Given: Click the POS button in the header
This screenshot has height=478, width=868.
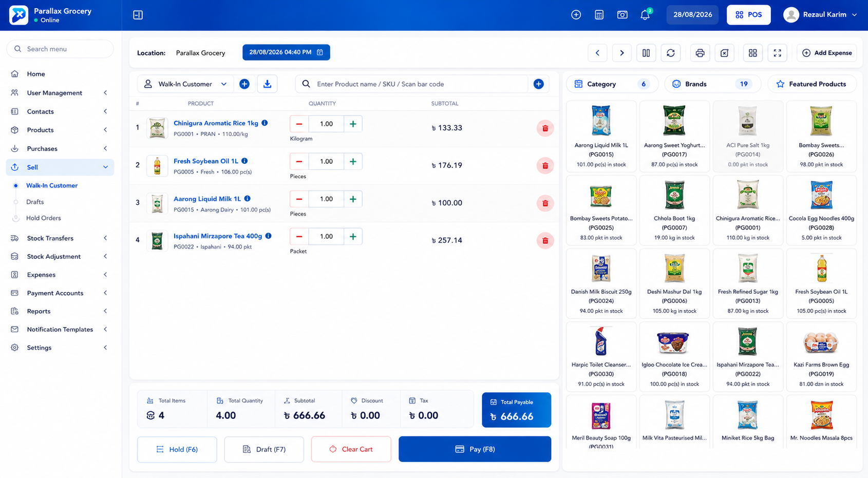Looking at the screenshot, I should pyautogui.click(x=748, y=15).
